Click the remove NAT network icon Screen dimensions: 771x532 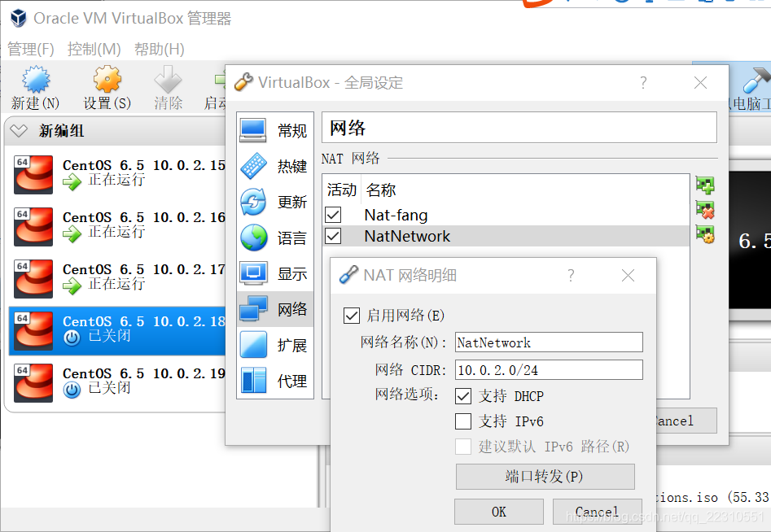coord(704,210)
